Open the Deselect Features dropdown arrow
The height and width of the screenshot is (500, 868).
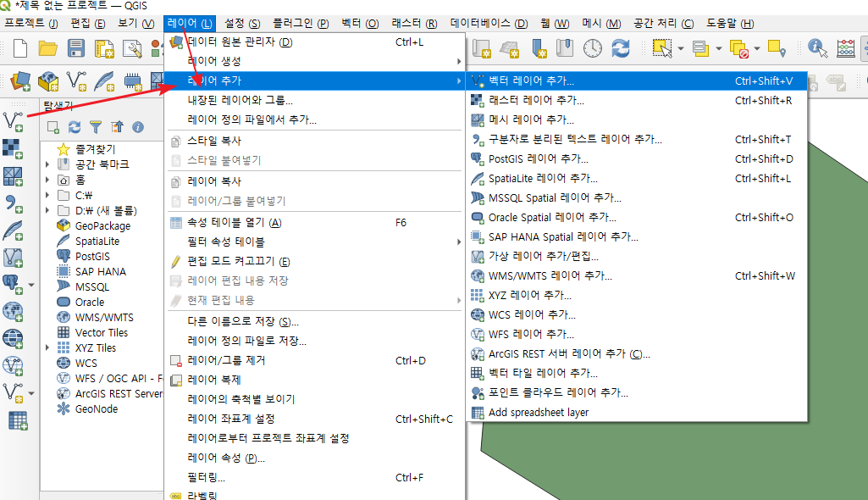click(x=757, y=48)
